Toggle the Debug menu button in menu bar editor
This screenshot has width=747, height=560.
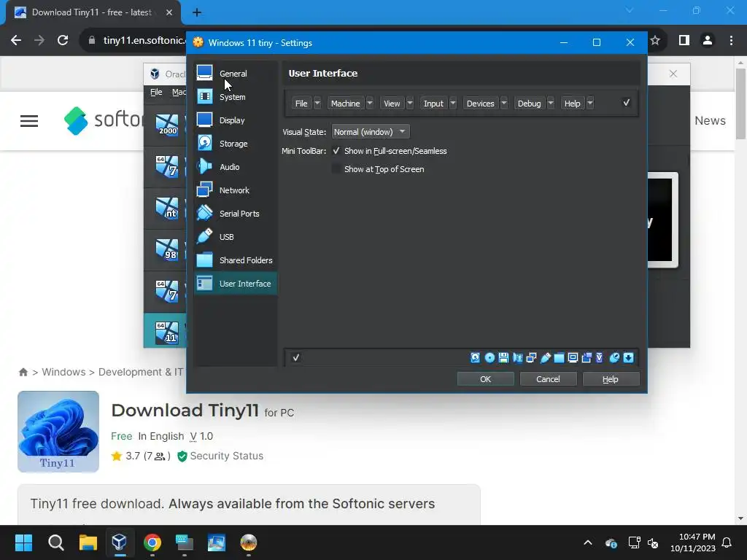click(530, 104)
